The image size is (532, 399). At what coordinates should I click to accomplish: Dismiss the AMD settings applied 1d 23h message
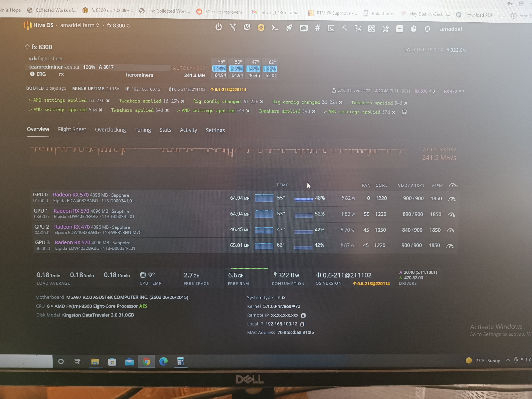108,101
